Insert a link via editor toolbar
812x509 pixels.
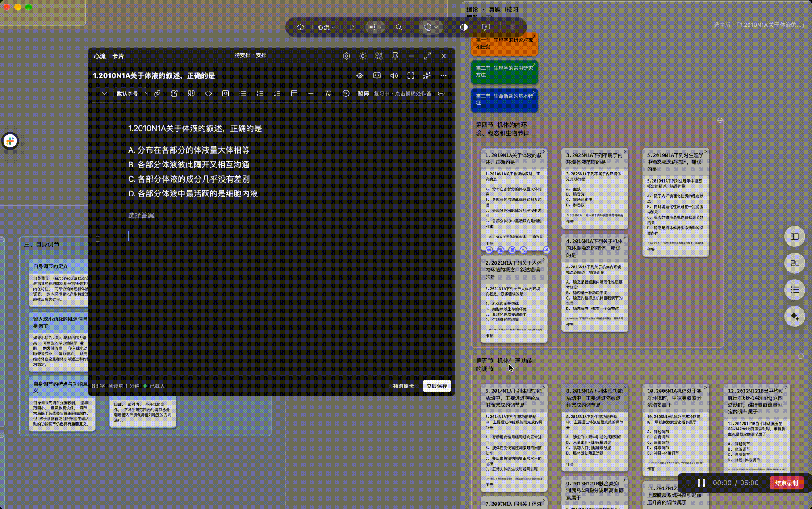(x=157, y=93)
